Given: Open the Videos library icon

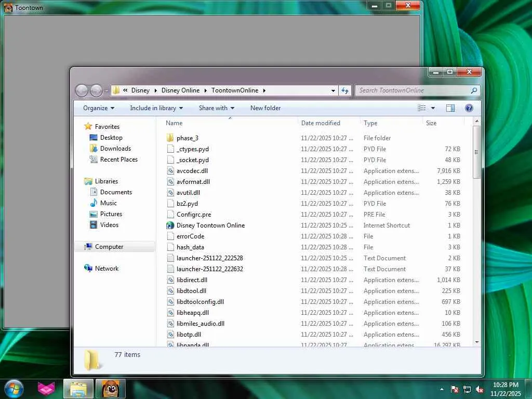Looking at the screenshot, I should coord(94,224).
